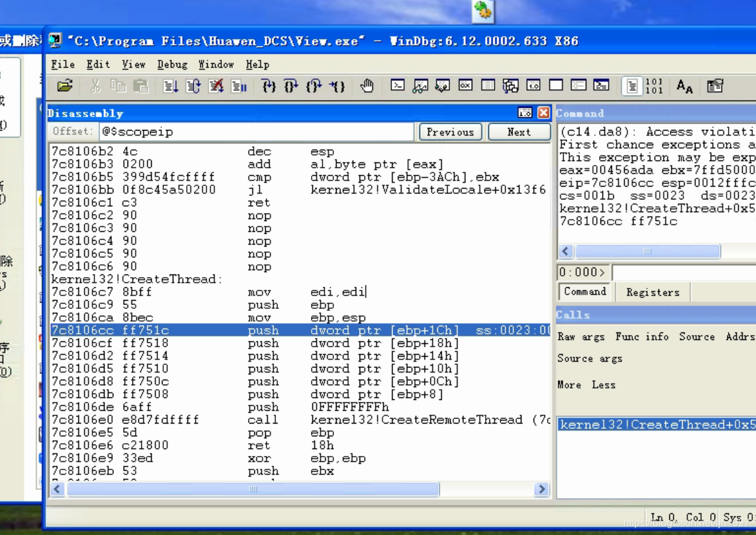Click Source args in Calls pane
Image resolution: width=756 pixels, height=535 pixels.
pyautogui.click(x=590, y=359)
